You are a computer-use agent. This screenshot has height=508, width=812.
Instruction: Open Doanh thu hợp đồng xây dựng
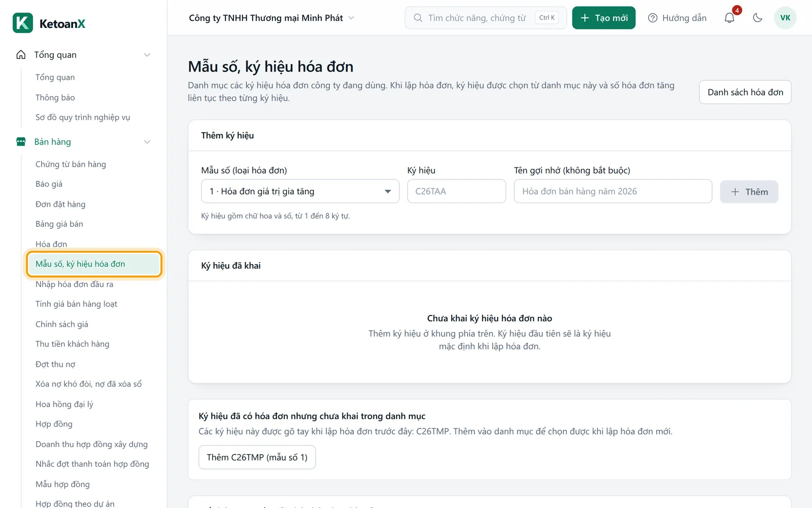pyautogui.click(x=92, y=444)
